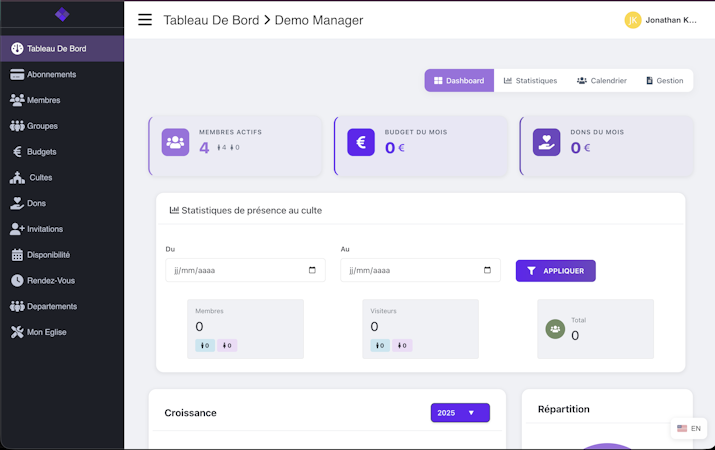Viewport: 715px width, 450px height.
Task: Click the Au date input field
Action: coord(420,270)
